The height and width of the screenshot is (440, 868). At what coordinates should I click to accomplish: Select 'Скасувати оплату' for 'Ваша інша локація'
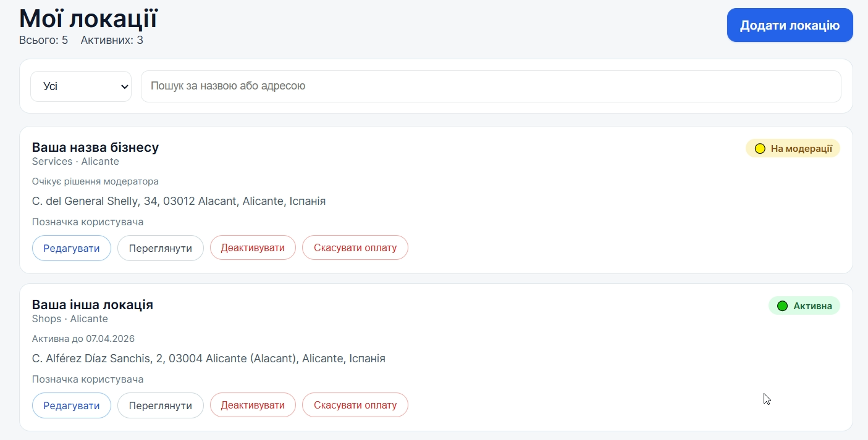coord(355,405)
